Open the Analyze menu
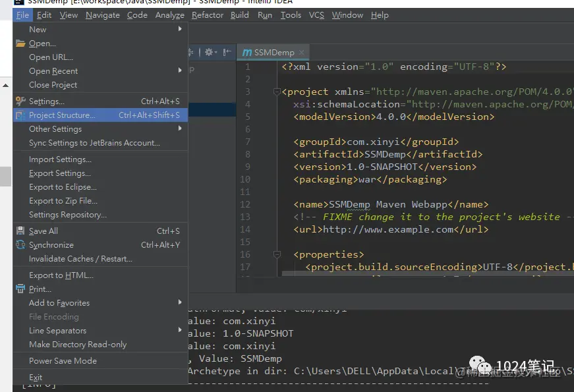Image resolution: width=574 pixels, height=392 pixels. (170, 15)
